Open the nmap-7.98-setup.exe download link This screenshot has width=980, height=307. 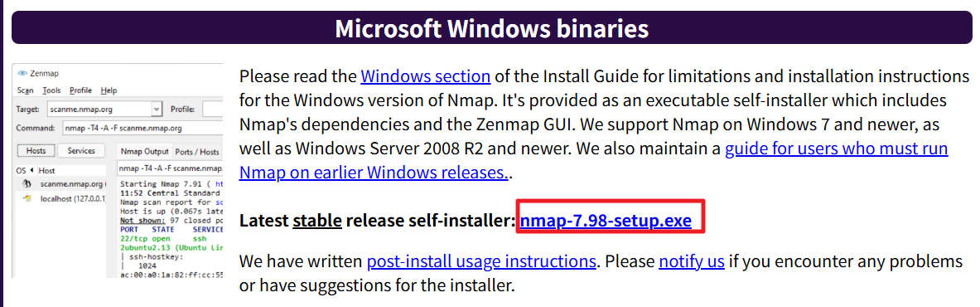(606, 221)
